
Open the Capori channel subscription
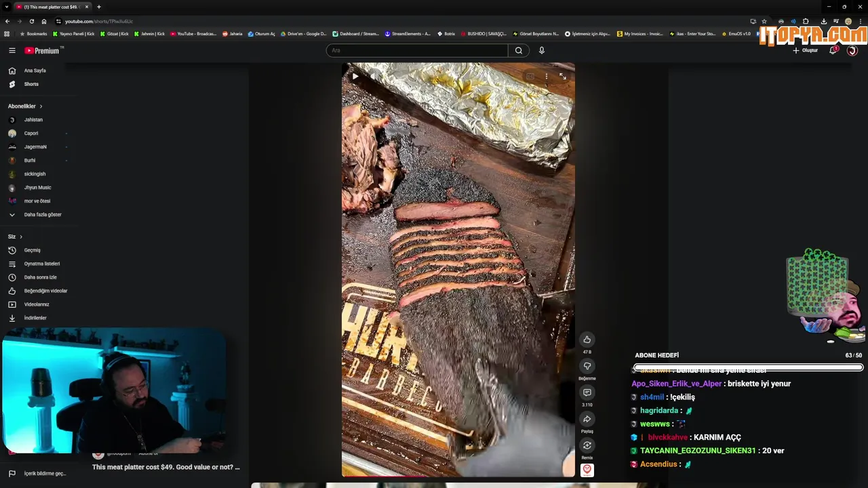pos(31,134)
